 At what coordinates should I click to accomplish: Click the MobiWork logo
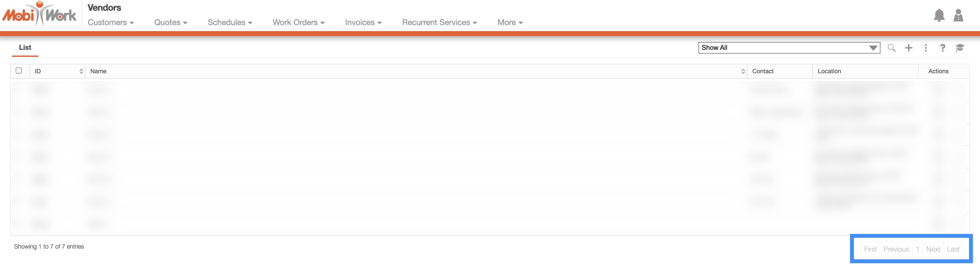click(39, 14)
